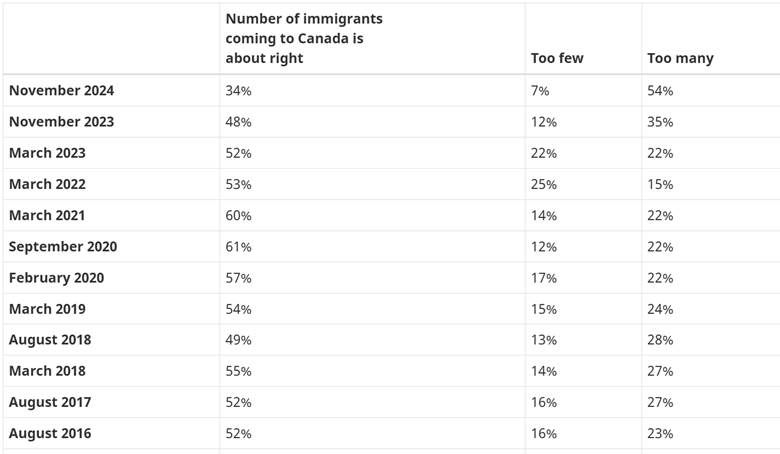Click the 7% Too few cell
Image resolution: width=780 pixels, height=454 pixels.
tap(540, 91)
